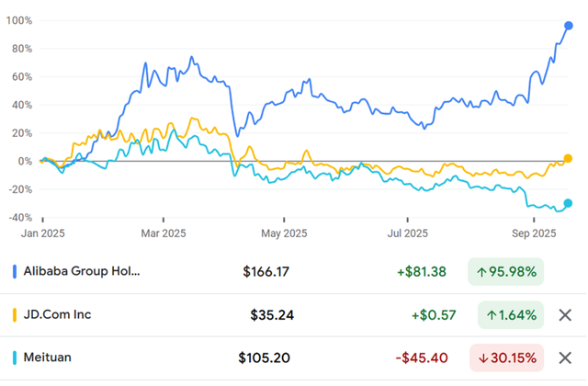Image resolution: width=588 pixels, height=386 pixels.
Task: Open the Alibaba Group Hol... stock name
Action: 83,272
